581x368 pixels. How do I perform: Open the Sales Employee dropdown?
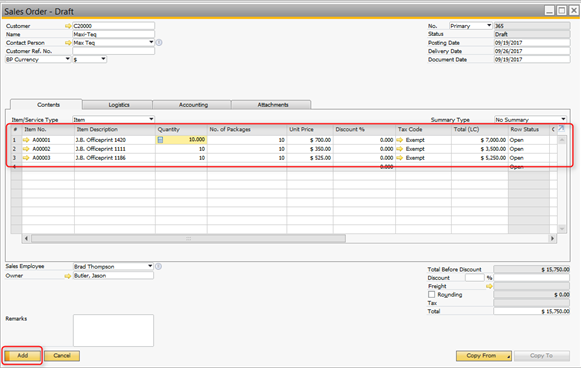pyautogui.click(x=150, y=266)
